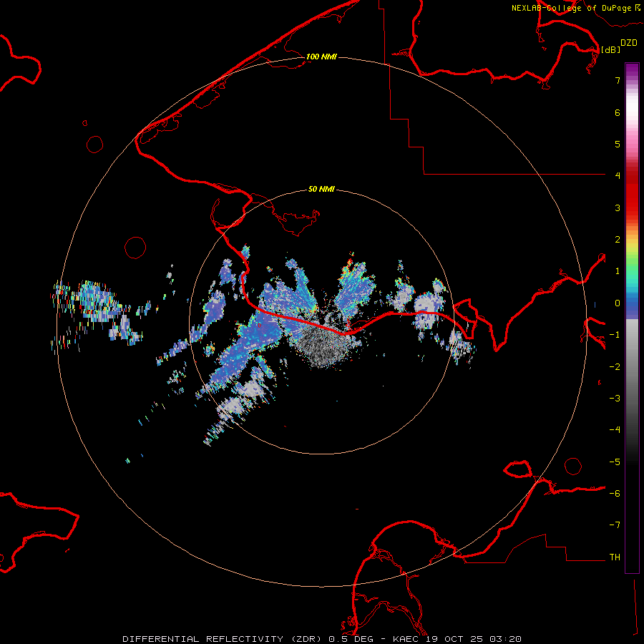The height and width of the screenshot is (644, 644).
Task: Click the 1 value on the colorbar
Action: click(618, 271)
